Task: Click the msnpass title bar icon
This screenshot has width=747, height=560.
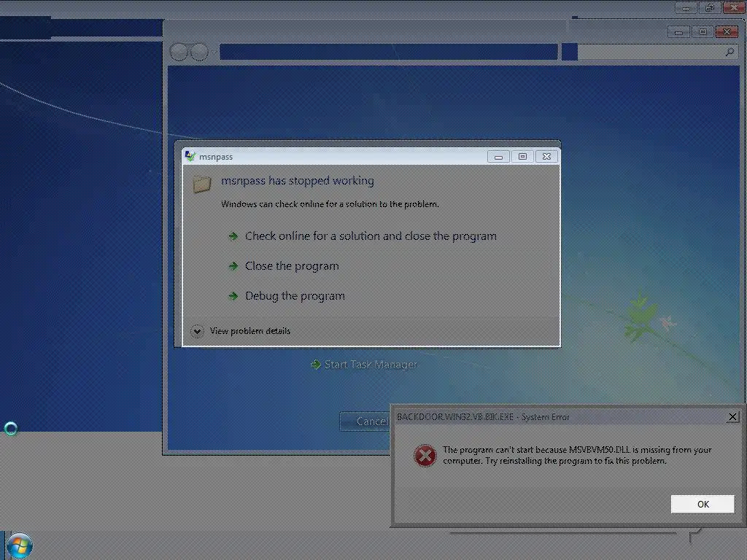Action: point(190,156)
